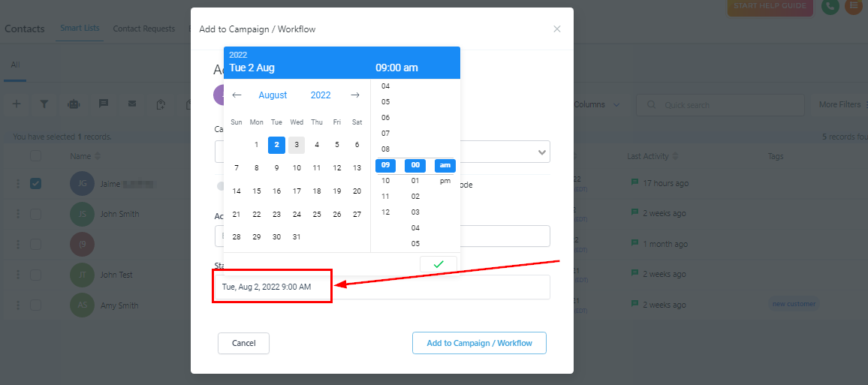Click the send SMS message icon
The height and width of the screenshot is (385, 868).
[104, 104]
